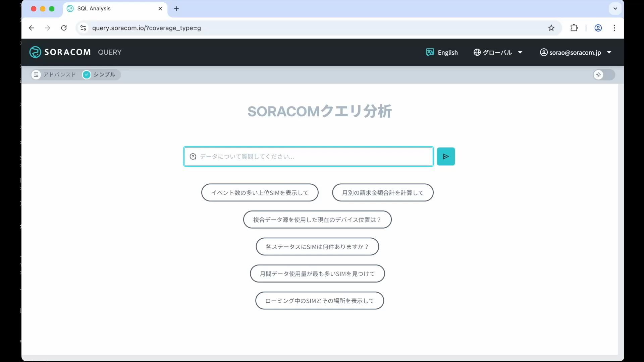Go forward in browser history
The height and width of the screenshot is (362, 644).
click(48, 28)
